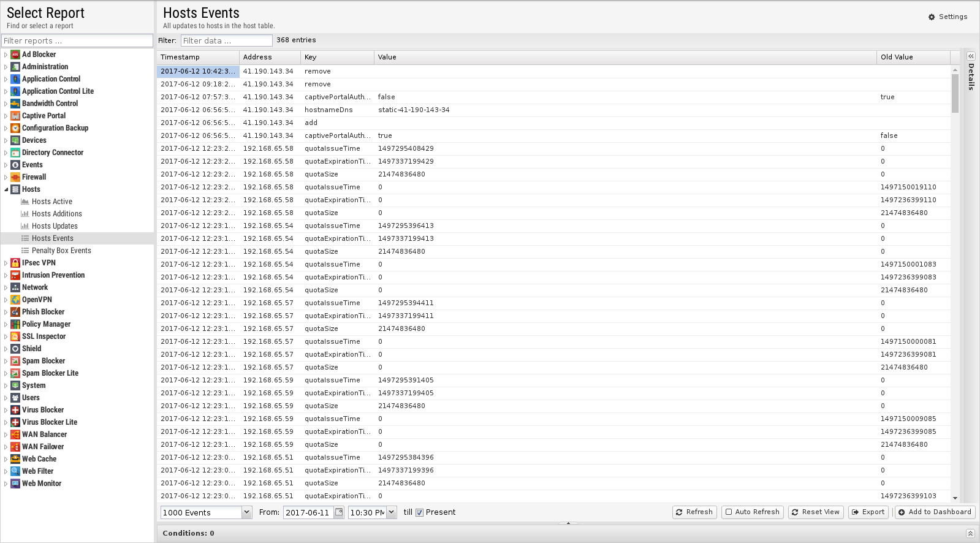
Task: Click the Administration category icon
Action: [15, 67]
